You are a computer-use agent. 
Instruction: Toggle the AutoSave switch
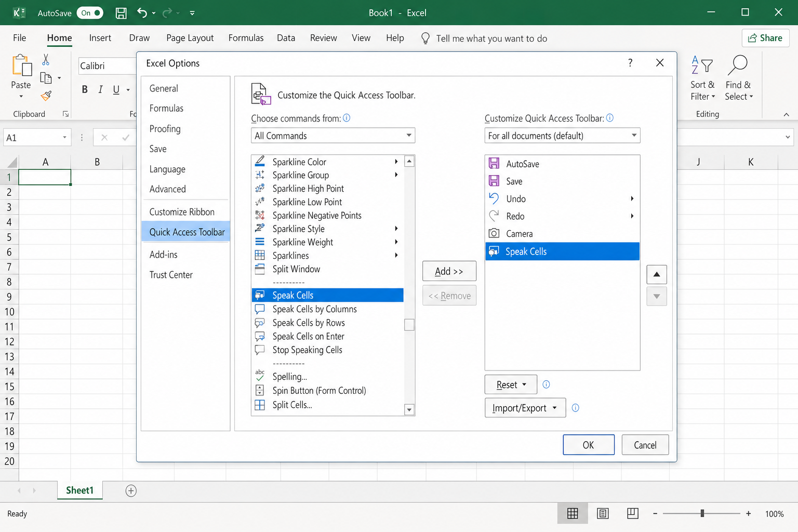point(90,13)
